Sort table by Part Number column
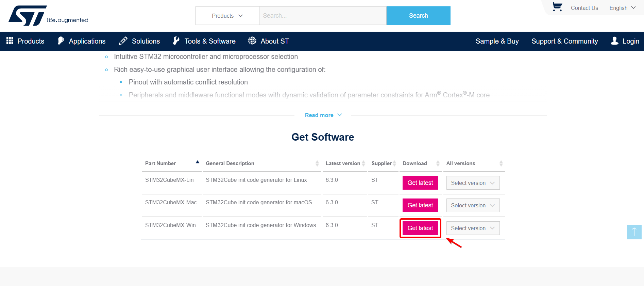Viewport: 644px width, 286px height. [197, 162]
